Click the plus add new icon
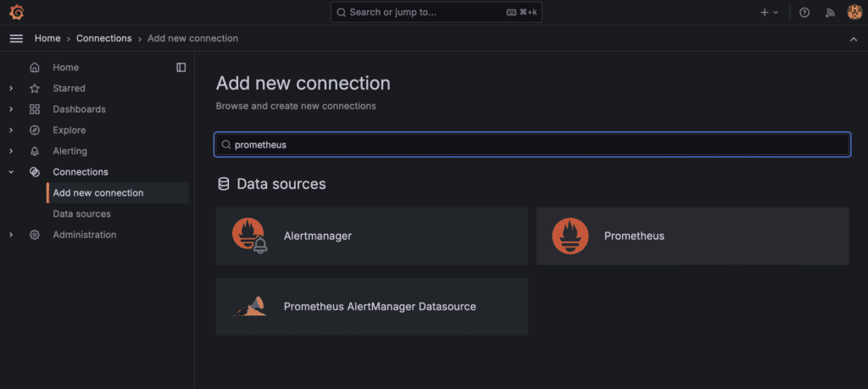Screen dimensions: 868x389 [x=765, y=12]
